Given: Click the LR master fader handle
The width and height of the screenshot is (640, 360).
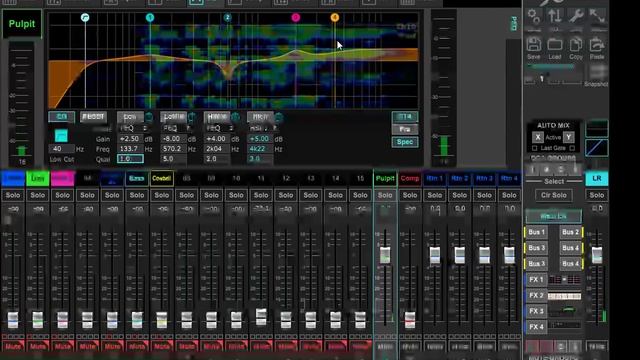Looking at the screenshot, I should click(597, 255).
